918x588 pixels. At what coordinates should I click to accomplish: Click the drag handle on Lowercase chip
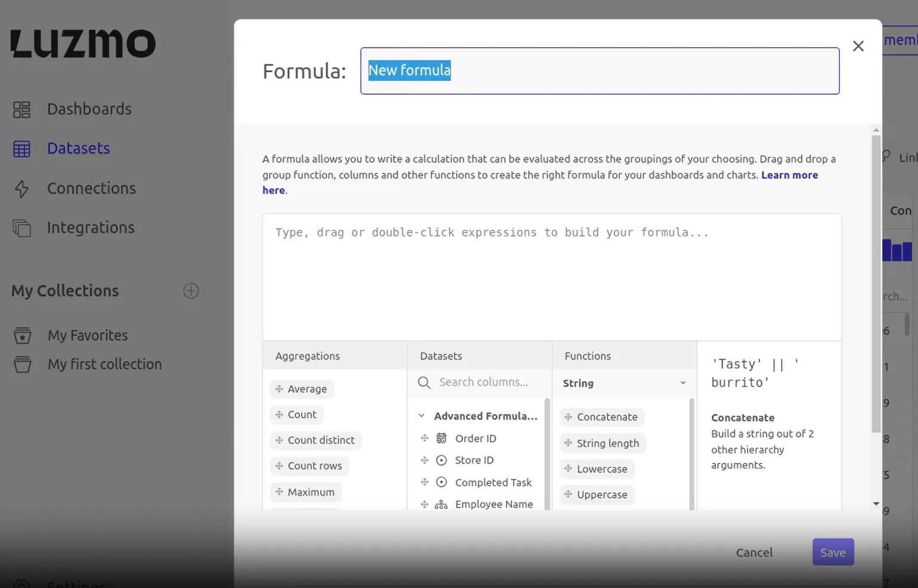pos(568,469)
